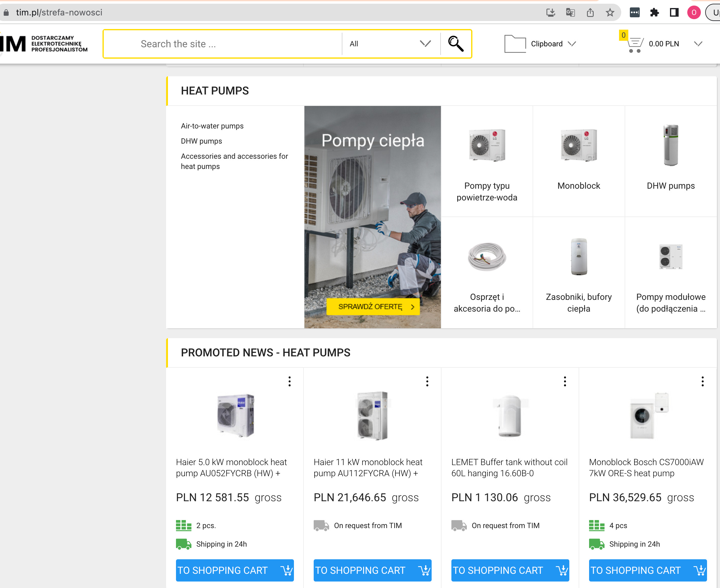Open options menu for Haier 11 kW card
The width and height of the screenshot is (720, 588).
point(427,381)
